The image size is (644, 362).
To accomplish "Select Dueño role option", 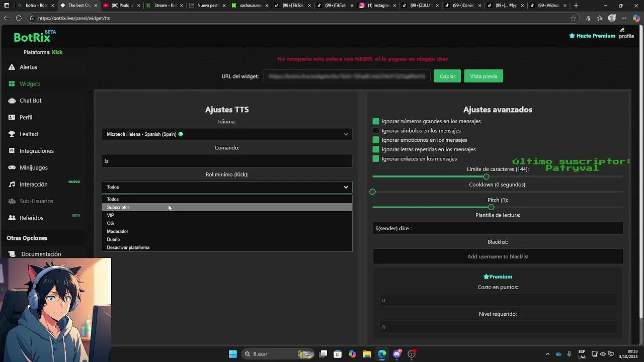I will click(x=227, y=239).
